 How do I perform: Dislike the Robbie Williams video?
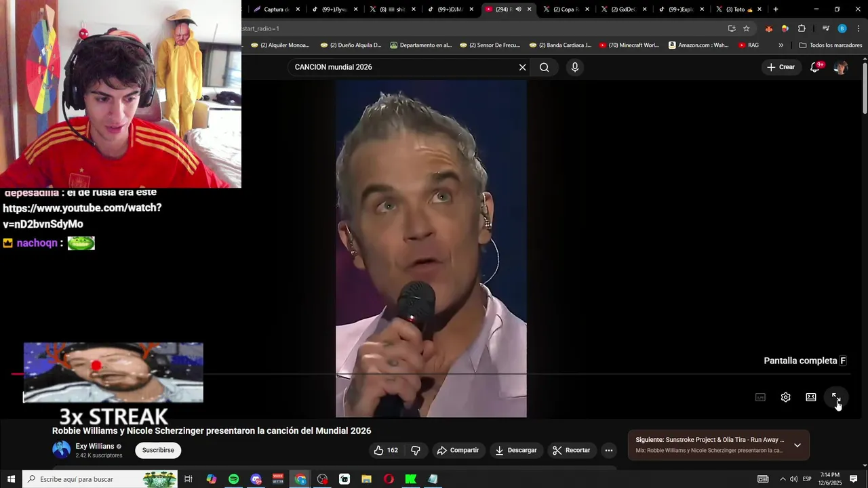[x=416, y=450]
